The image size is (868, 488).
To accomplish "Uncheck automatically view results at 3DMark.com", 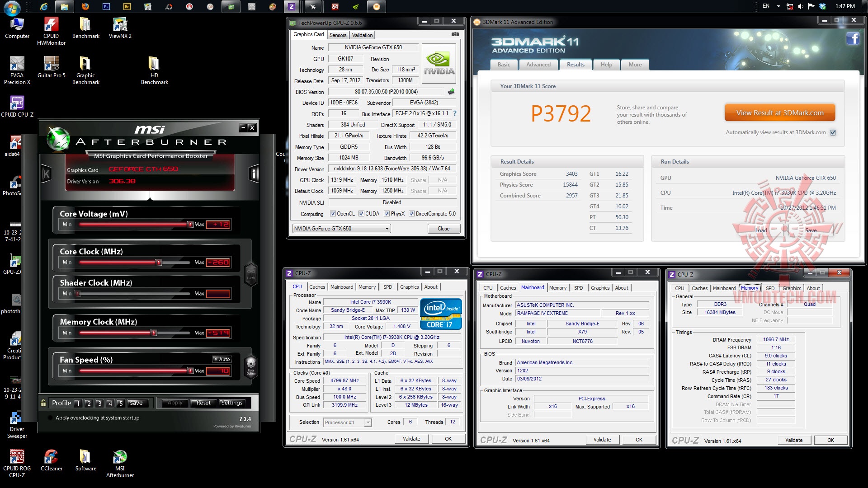I will click(833, 132).
